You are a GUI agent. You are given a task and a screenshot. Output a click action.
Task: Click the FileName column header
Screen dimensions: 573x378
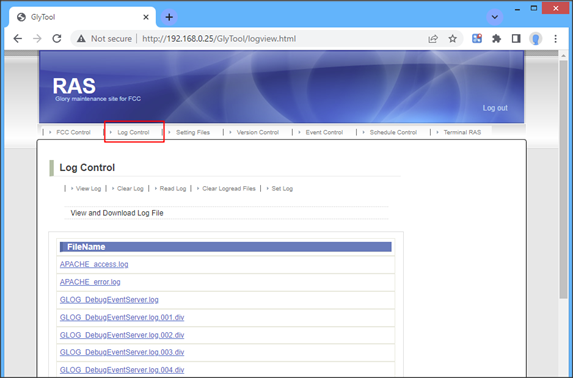pos(225,247)
